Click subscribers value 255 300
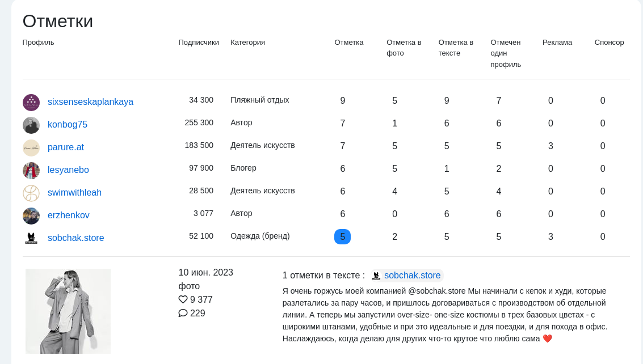The width and height of the screenshot is (643, 364). [x=199, y=122]
